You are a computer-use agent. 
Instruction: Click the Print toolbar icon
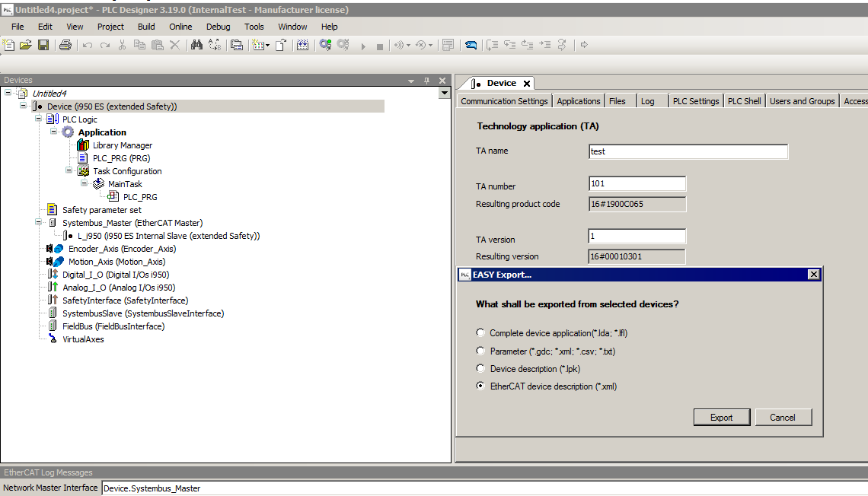coord(65,45)
